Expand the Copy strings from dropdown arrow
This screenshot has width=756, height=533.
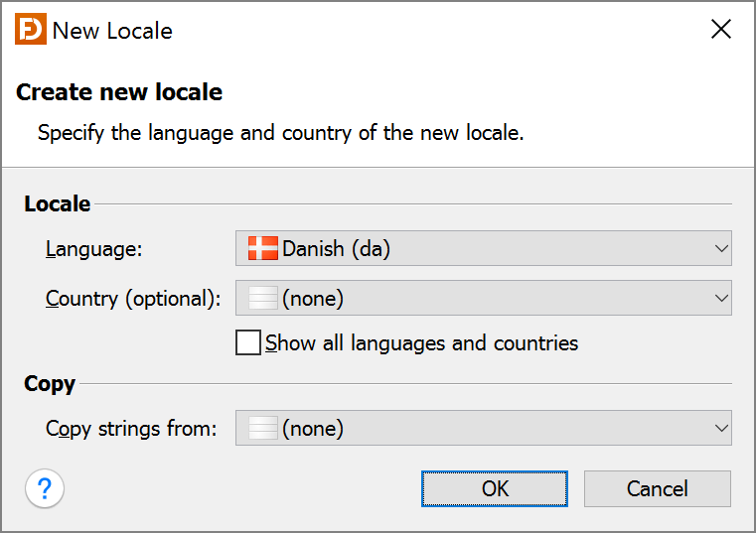pyautogui.click(x=721, y=429)
